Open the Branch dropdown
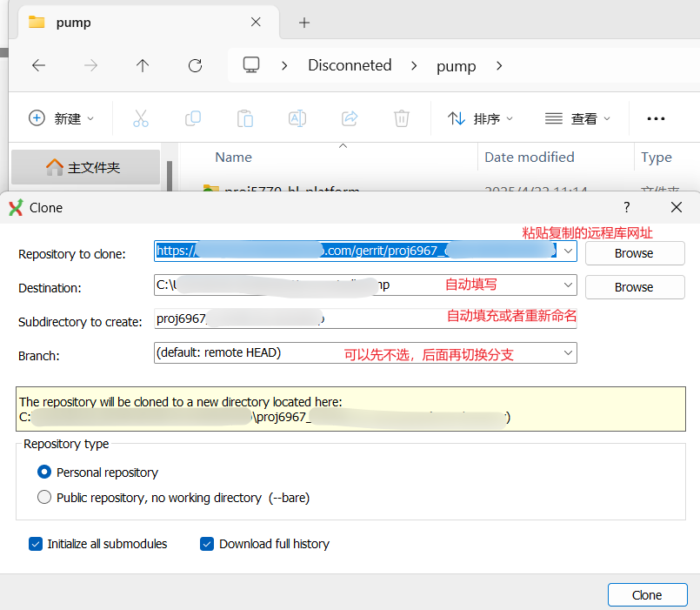The height and width of the screenshot is (610, 700). (x=568, y=353)
